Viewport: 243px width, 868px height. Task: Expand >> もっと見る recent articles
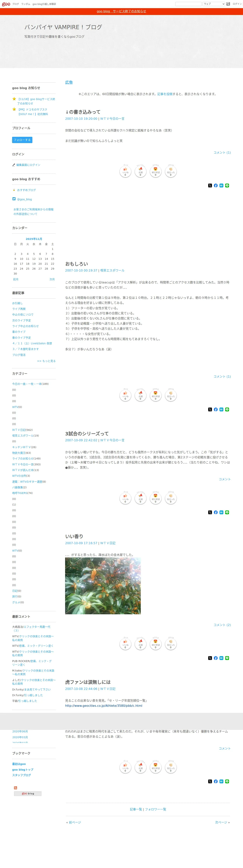(46, 361)
